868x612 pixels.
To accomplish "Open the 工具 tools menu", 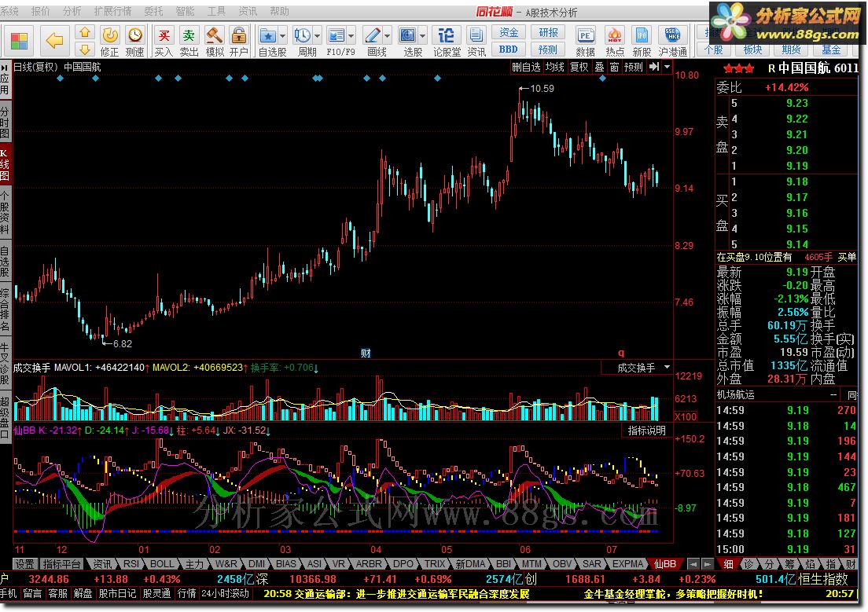I will coord(216,11).
